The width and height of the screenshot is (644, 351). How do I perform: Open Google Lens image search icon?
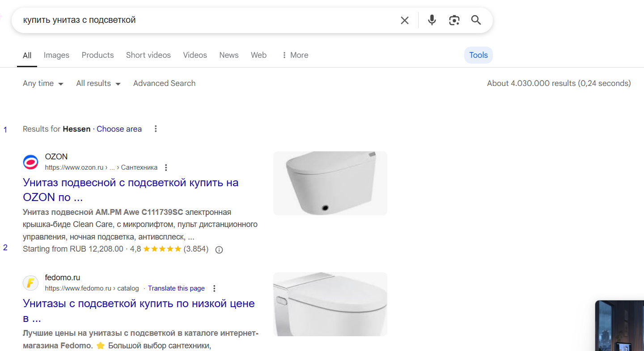pos(454,20)
